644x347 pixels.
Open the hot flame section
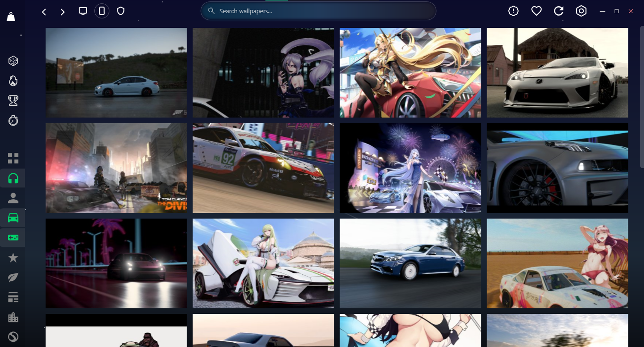coord(13,81)
